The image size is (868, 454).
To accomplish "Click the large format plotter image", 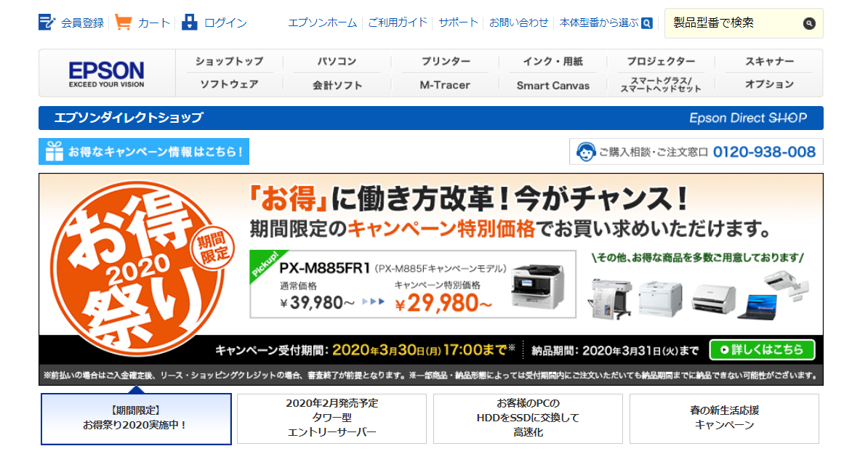I will tap(609, 298).
